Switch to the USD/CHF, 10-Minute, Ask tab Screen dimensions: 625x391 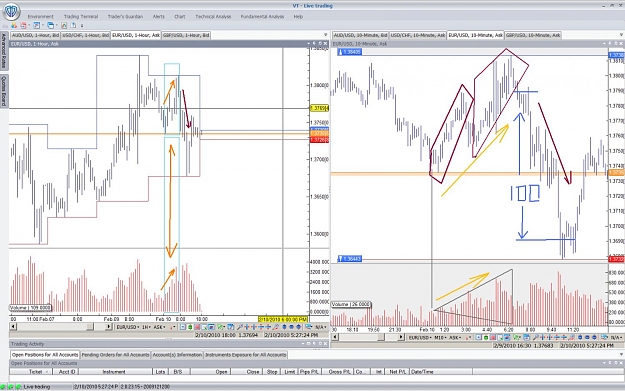click(x=418, y=35)
